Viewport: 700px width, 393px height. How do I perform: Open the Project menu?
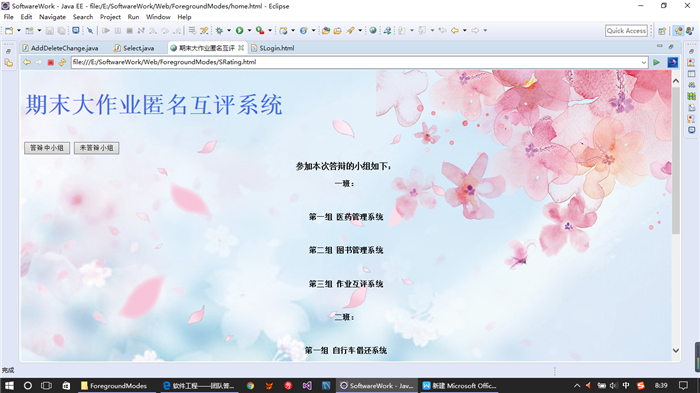[110, 17]
